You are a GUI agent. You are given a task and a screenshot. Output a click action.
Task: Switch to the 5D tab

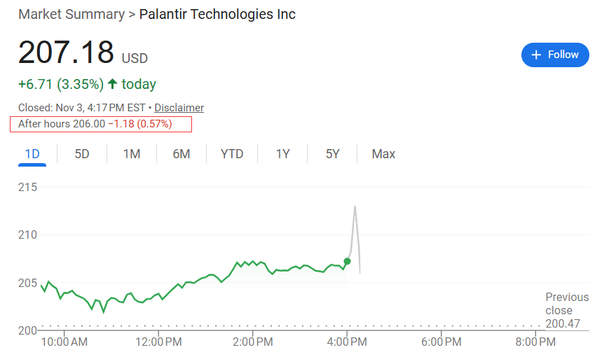(82, 154)
